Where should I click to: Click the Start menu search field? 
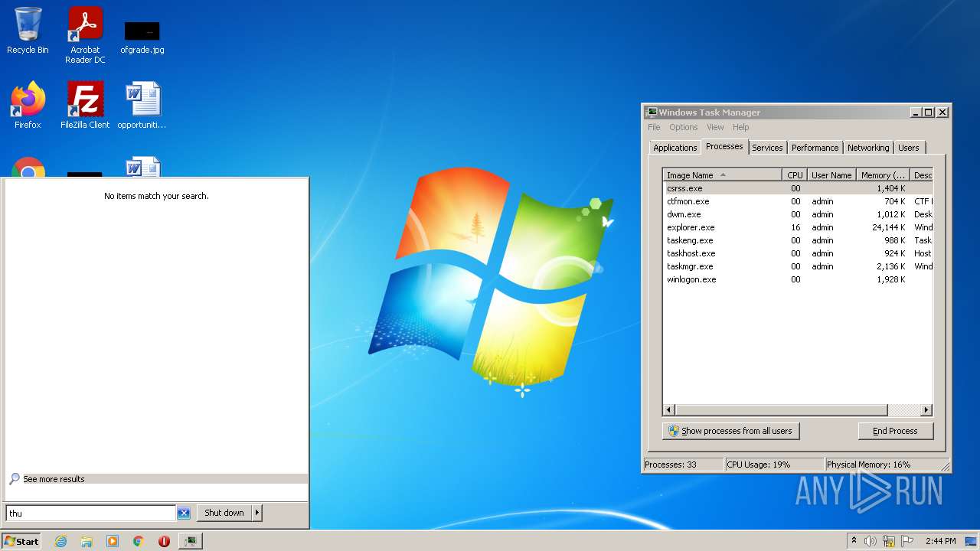pos(91,514)
